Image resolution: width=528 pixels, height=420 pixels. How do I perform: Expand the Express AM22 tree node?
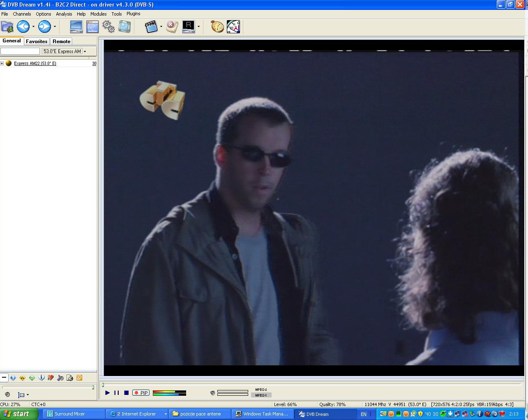click(x=2, y=63)
